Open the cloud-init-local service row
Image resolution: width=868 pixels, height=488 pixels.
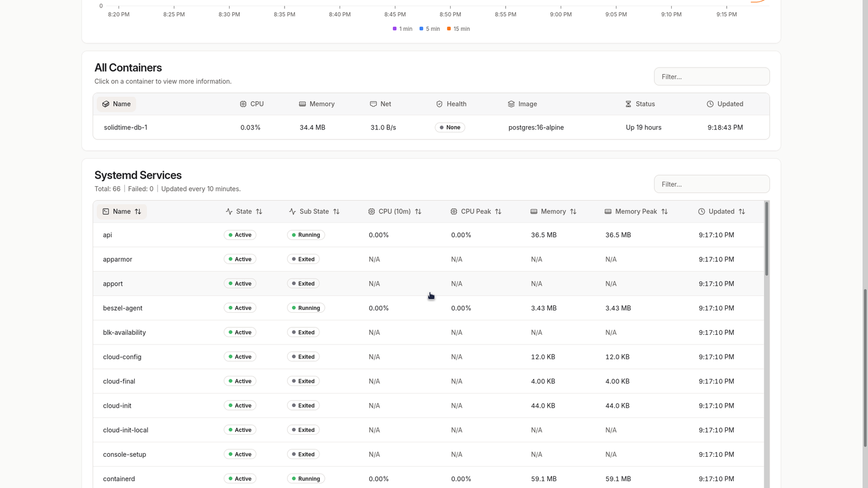click(x=428, y=430)
